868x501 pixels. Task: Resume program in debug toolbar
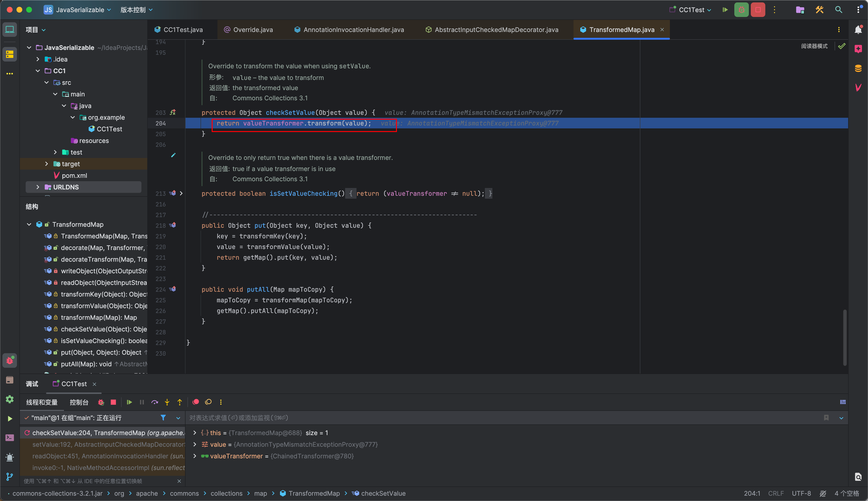[129, 402]
